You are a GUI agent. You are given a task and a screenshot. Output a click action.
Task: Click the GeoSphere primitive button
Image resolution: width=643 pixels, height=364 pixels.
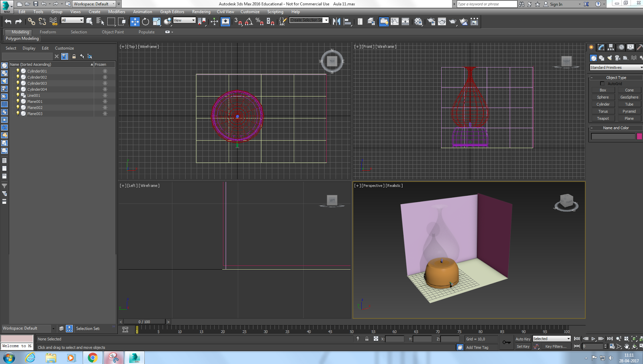pos(629,97)
